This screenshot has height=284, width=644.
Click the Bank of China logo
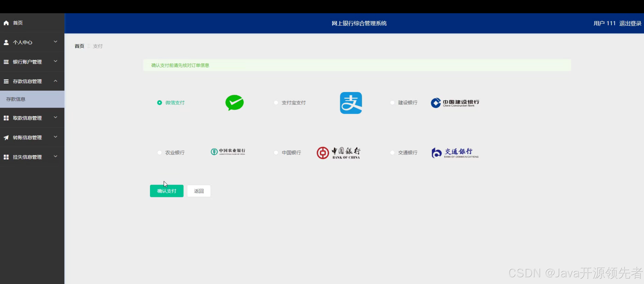(x=338, y=153)
